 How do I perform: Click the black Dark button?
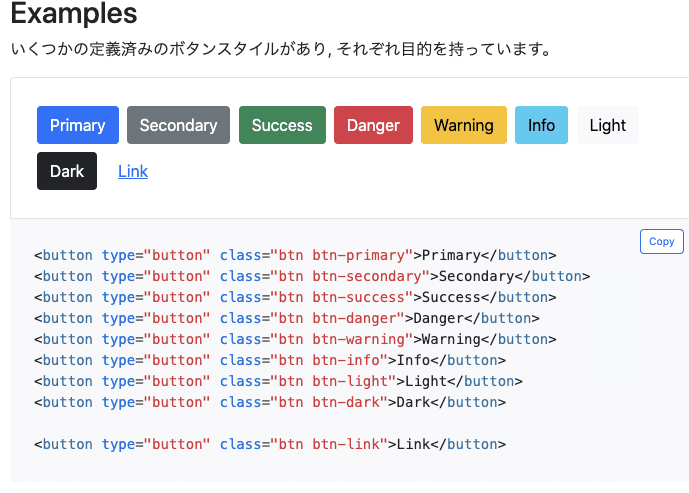pyautogui.click(x=67, y=171)
